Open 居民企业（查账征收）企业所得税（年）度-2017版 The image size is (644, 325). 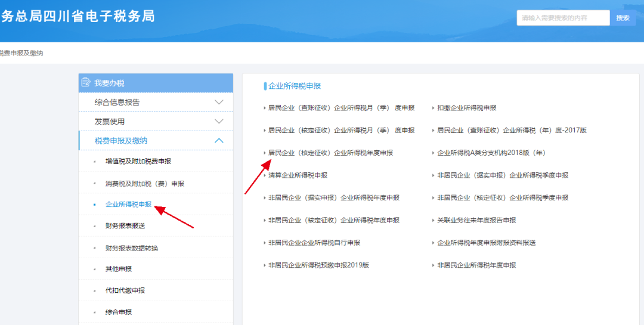tap(512, 130)
